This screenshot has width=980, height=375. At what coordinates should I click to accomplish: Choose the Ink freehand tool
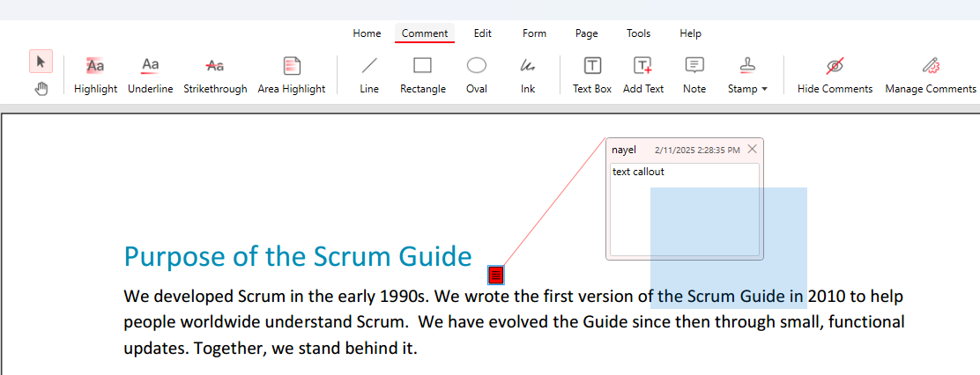coord(528,76)
